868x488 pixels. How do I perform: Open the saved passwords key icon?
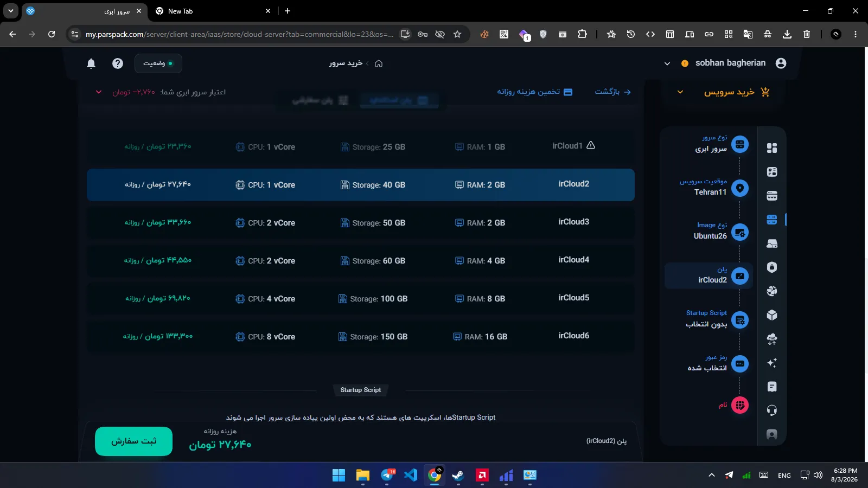click(x=423, y=34)
